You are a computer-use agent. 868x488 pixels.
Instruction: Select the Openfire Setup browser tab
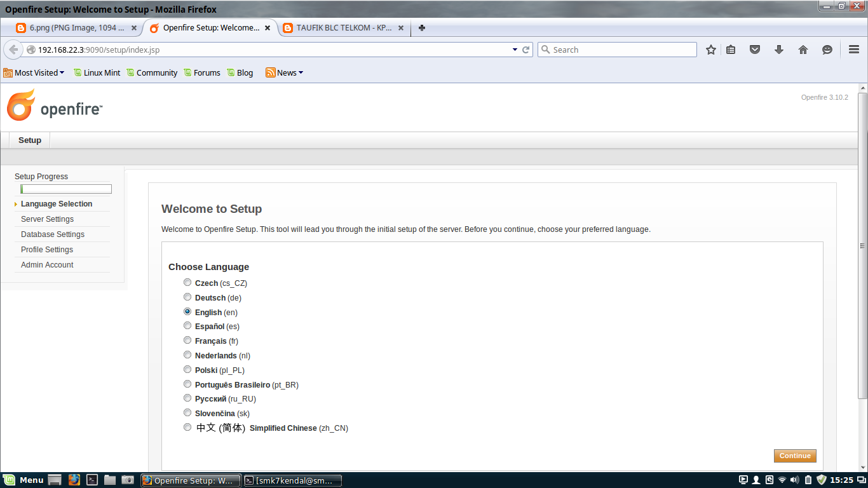point(210,28)
